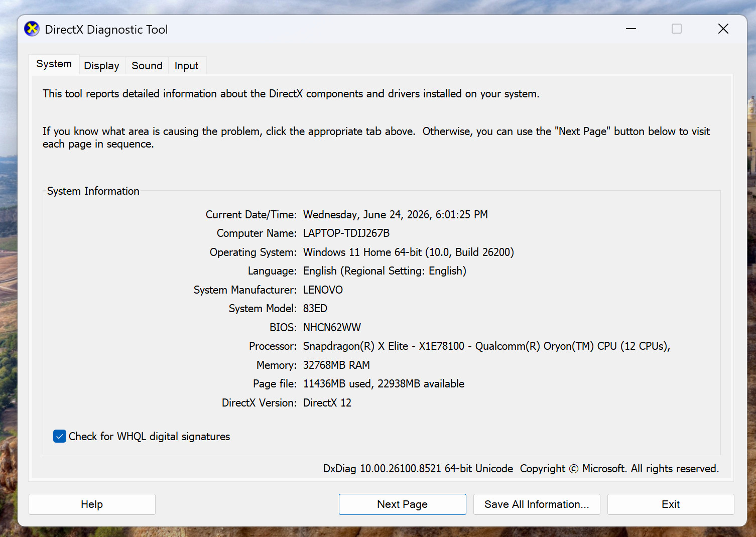Click the intro sentence starting "This tool reports"
This screenshot has height=537, width=756.
(x=291, y=94)
